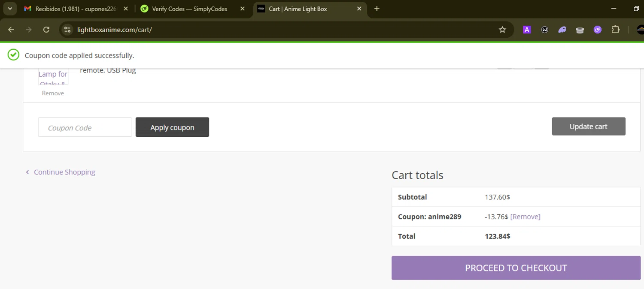Viewport: 644px width, 289px height.
Task: Minimize the browser window
Action: pyautogui.click(x=614, y=9)
